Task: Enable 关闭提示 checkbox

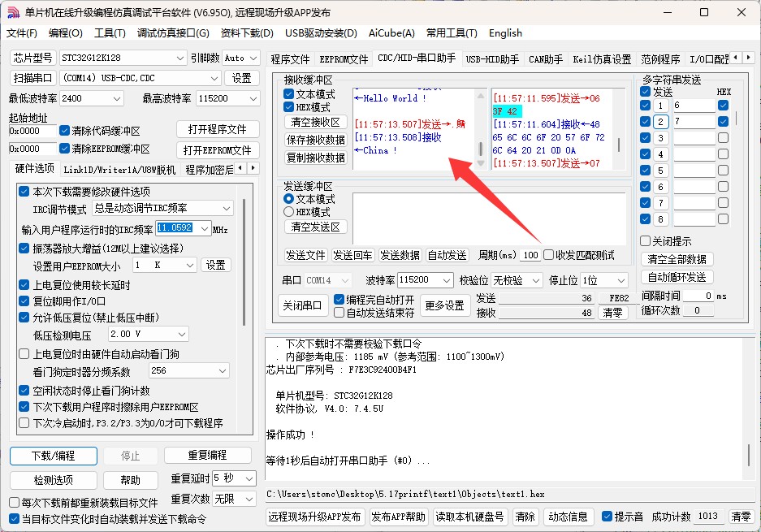Action: point(645,240)
